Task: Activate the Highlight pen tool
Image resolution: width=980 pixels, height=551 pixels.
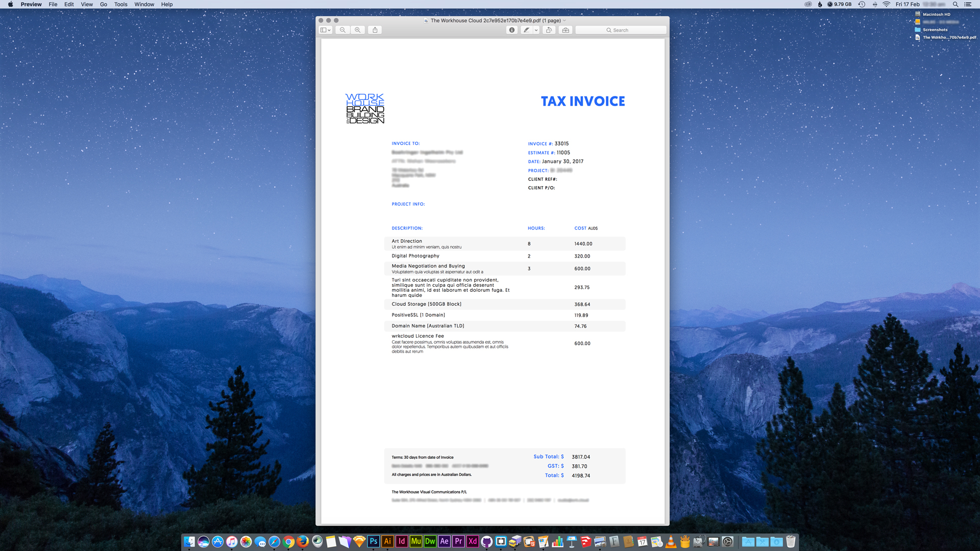Action: point(526,30)
